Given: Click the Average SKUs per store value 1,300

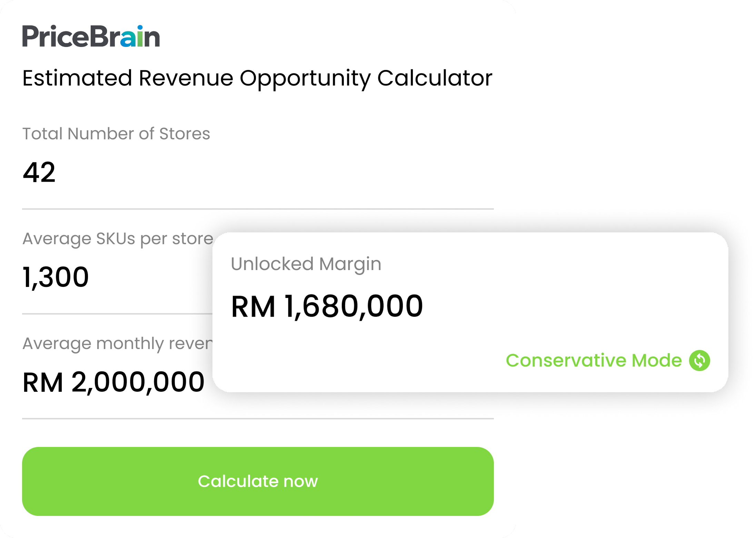Looking at the screenshot, I should [x=56, y=277].
